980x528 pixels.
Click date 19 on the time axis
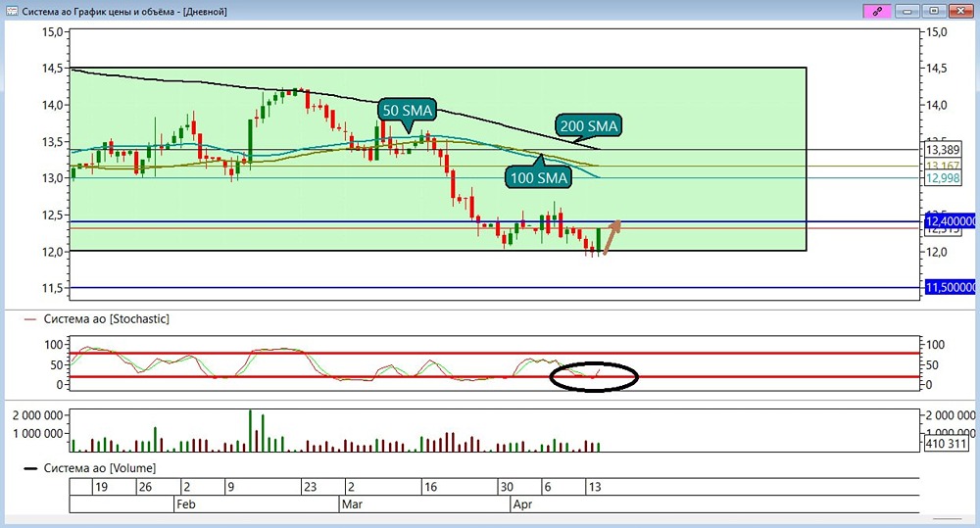(101, 487)
